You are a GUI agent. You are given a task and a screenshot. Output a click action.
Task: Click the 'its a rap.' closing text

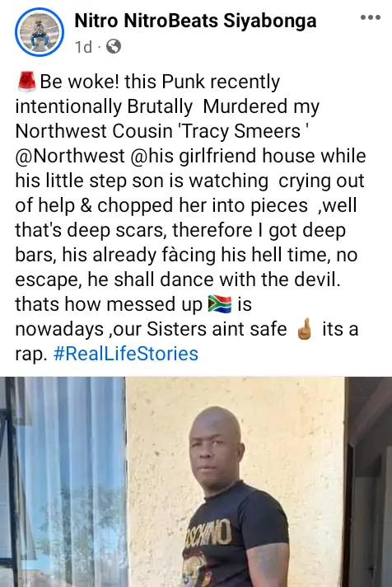coord(187,341)
